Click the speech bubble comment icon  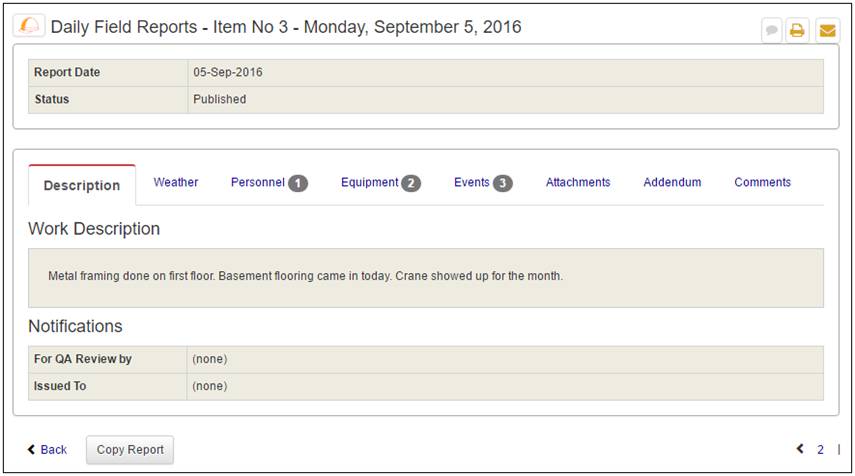click(x=772, y=31)
